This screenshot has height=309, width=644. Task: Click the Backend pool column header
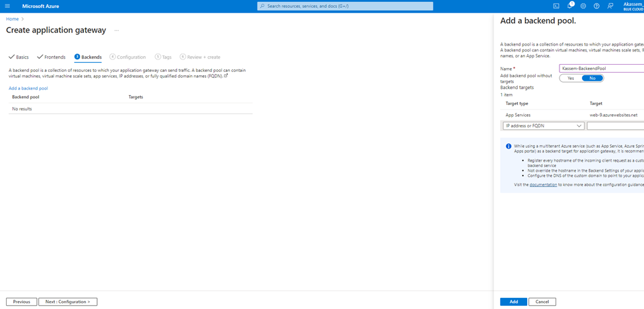click(x=26, y=97)
